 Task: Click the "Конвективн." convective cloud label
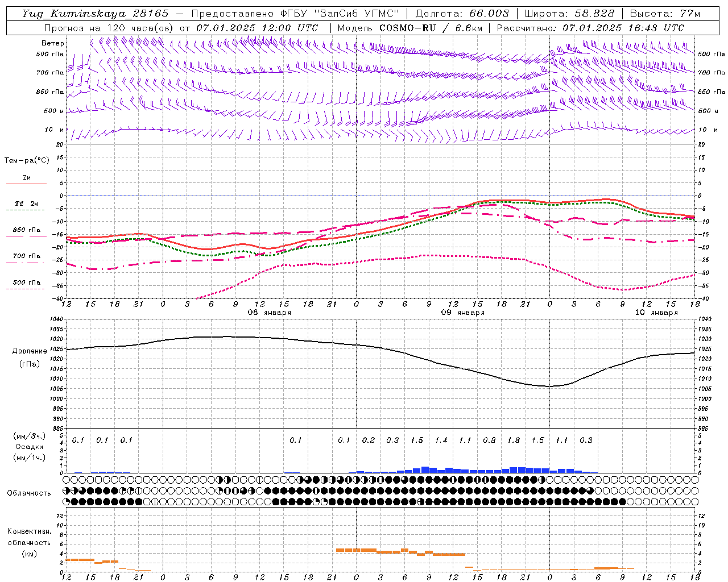click(29, 531)
